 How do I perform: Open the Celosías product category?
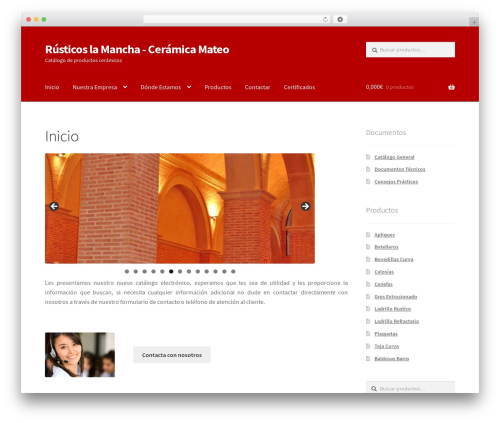pyautogui.click(x=384, y=272)
